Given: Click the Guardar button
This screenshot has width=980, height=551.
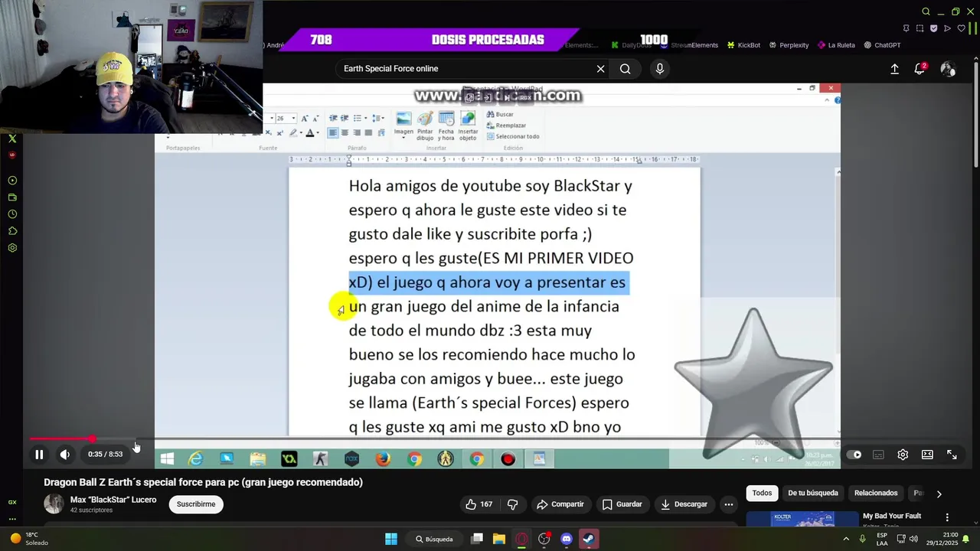Looking at the screenshot, I should pyautogui.click(x=622, y=504).
